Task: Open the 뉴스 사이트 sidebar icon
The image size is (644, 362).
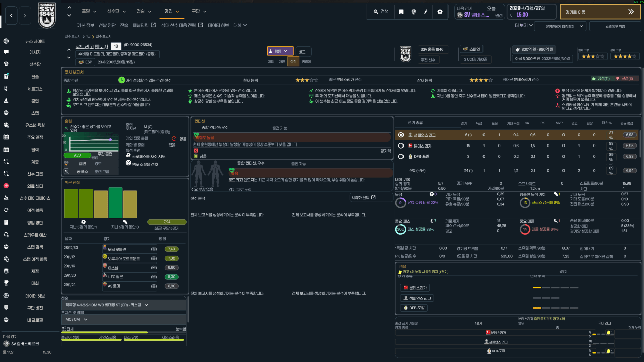Action: point(6,41)
